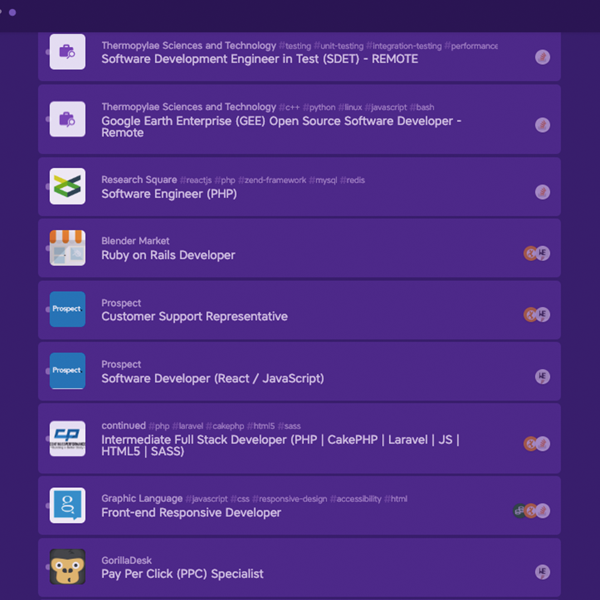Click the GorillaDesk gorilla face logo
Viewport: 600px width, 600px height.
point(67,567)
